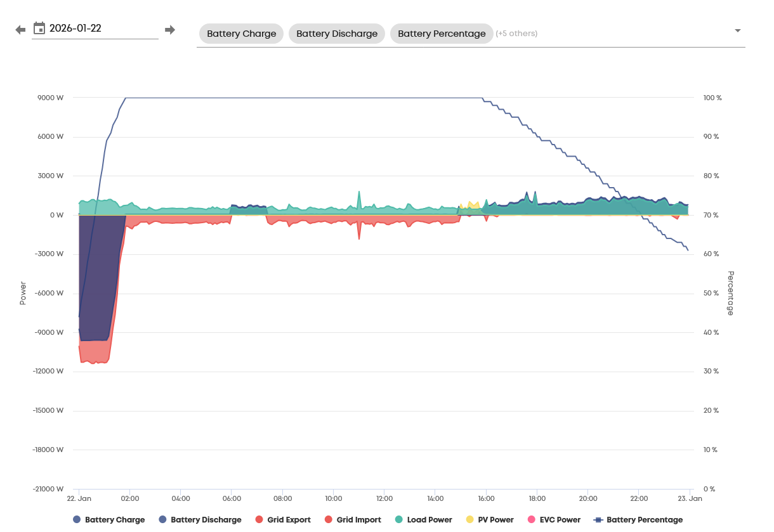Click the teal Load Power legend dot
Screen dimensions: 774x532
coord(398,520)
